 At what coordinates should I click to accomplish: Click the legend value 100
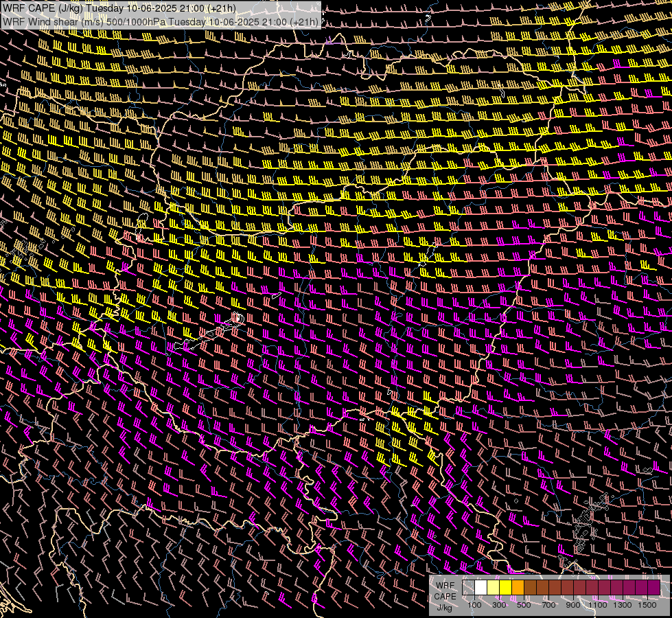[474, 605]
